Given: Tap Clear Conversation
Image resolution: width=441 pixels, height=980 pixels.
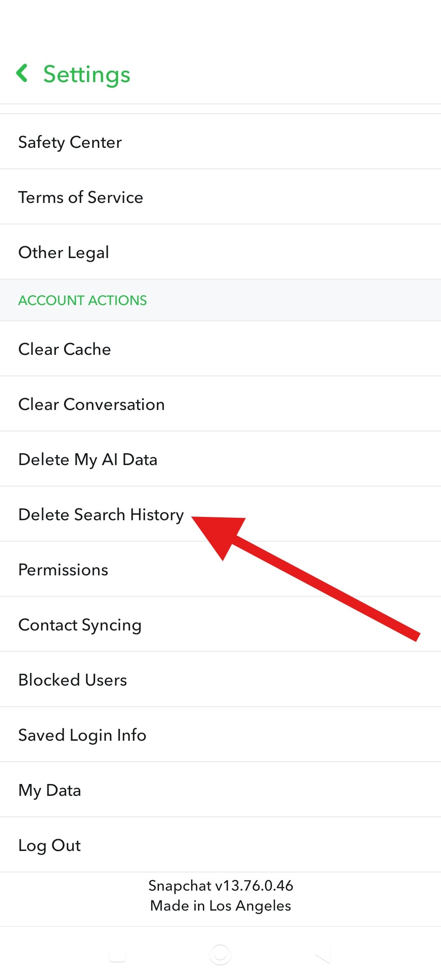Looking at the screenshot, I should (x=91, y=404).
